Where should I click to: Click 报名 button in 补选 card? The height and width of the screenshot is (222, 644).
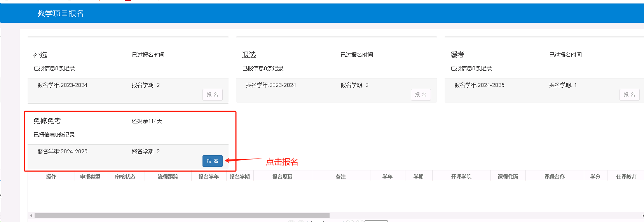(212, 95)
